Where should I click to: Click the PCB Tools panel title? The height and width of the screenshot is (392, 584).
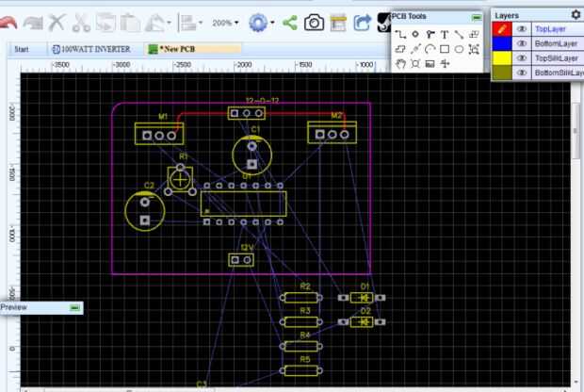409,17
